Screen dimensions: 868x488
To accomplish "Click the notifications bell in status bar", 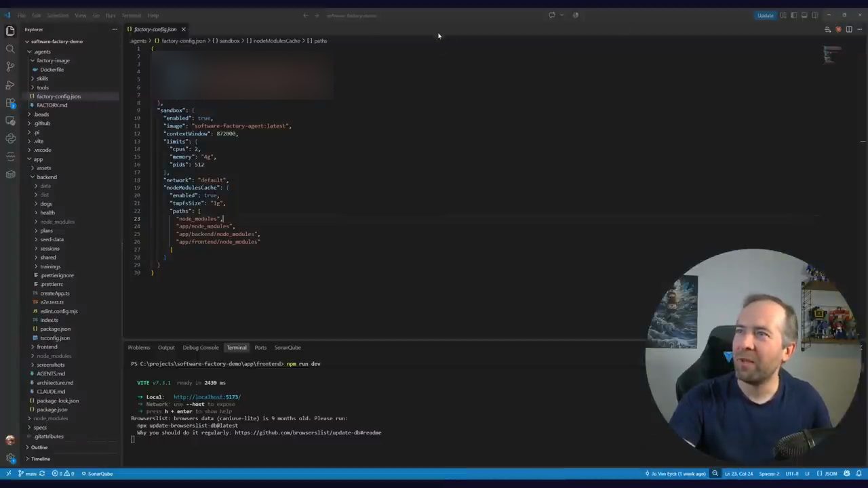I will (859, 473).
